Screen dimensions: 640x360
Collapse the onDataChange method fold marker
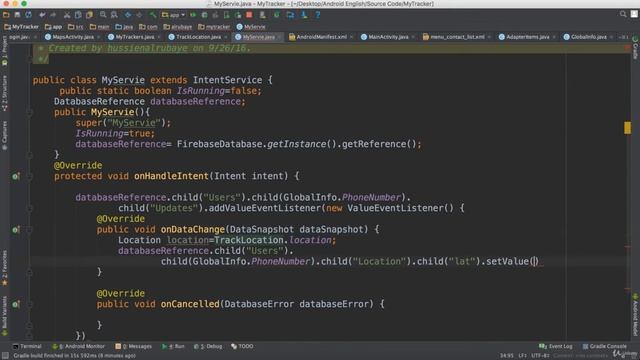click(29, 230)
